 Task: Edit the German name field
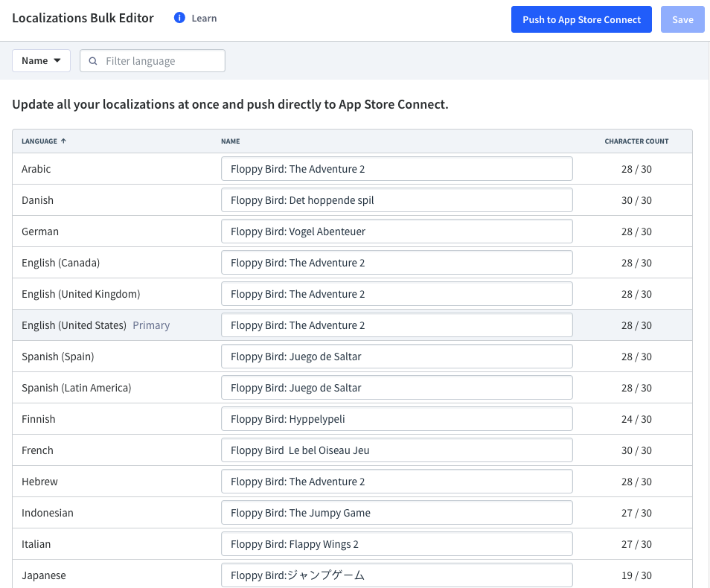(397, 231)
